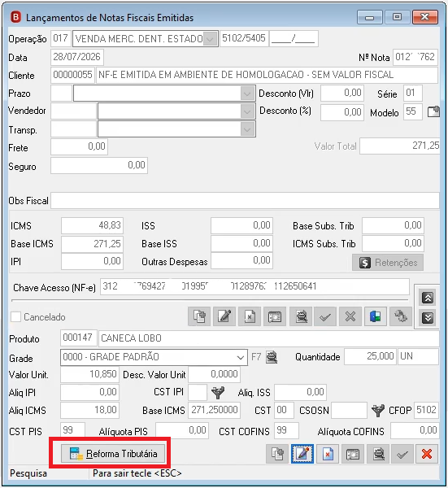Viewport: 448px width, 488px height.
Task: Click the Chave Acesso (NF-e) field
Action: point(254,286)
